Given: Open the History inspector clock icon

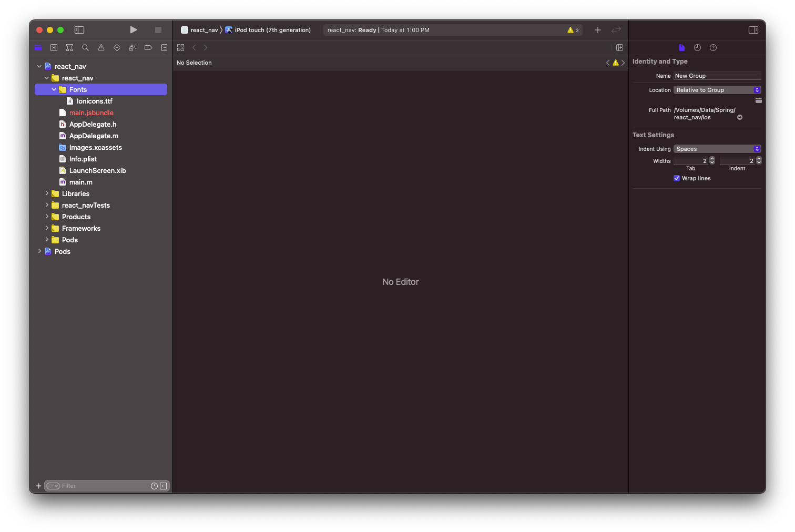Looking at the screenshot, I should [x=697, y=47].
